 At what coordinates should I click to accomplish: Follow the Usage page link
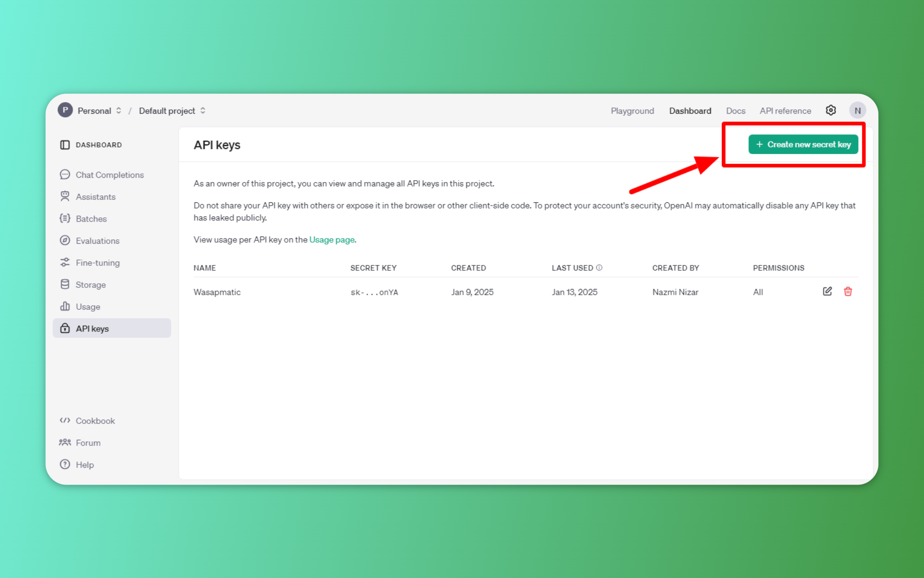pos(332,239)
